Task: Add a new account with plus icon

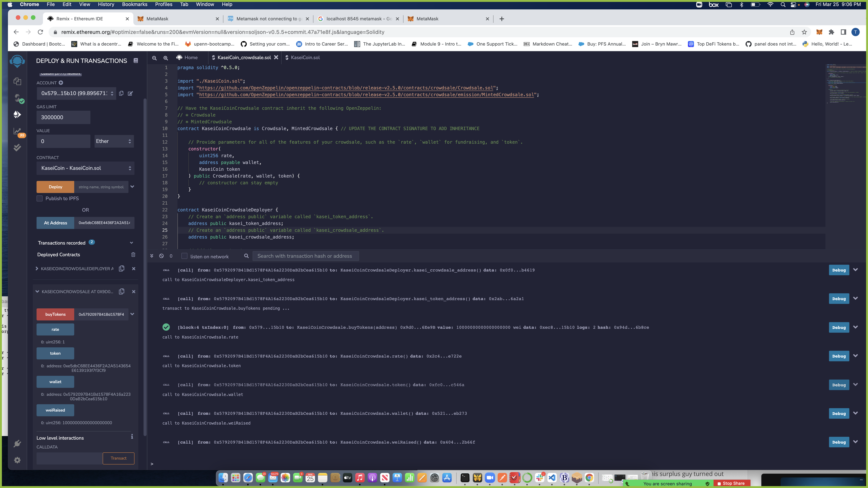Action: tap(61, 82)
